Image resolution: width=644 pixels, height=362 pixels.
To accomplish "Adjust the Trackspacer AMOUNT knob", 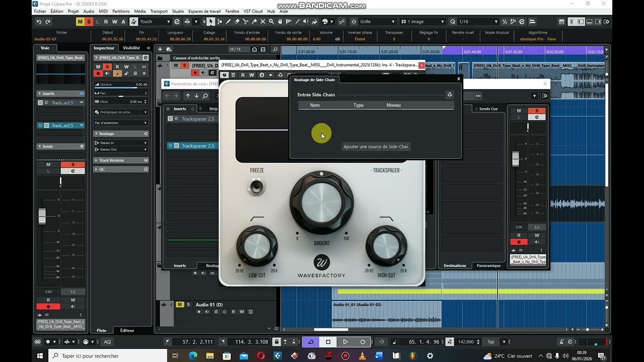I will (321, 203).
